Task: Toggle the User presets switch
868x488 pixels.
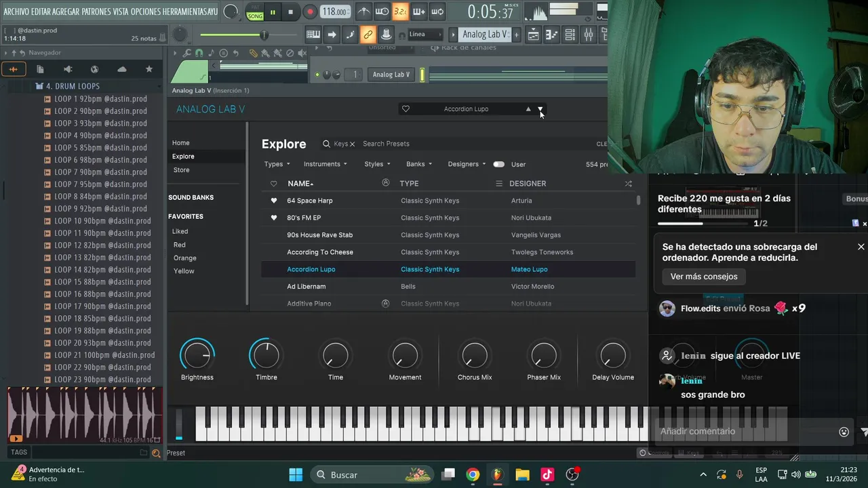Action: 498,164
